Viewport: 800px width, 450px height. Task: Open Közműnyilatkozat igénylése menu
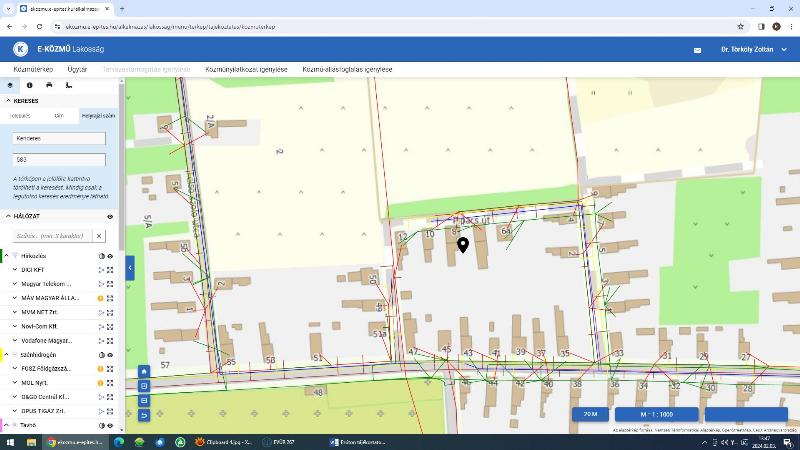246,69
